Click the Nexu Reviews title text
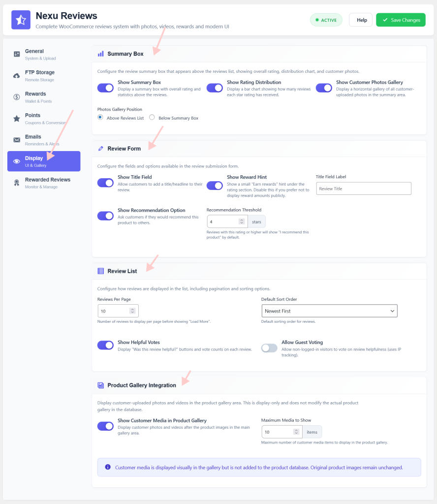437x504 pixels. 66,16
